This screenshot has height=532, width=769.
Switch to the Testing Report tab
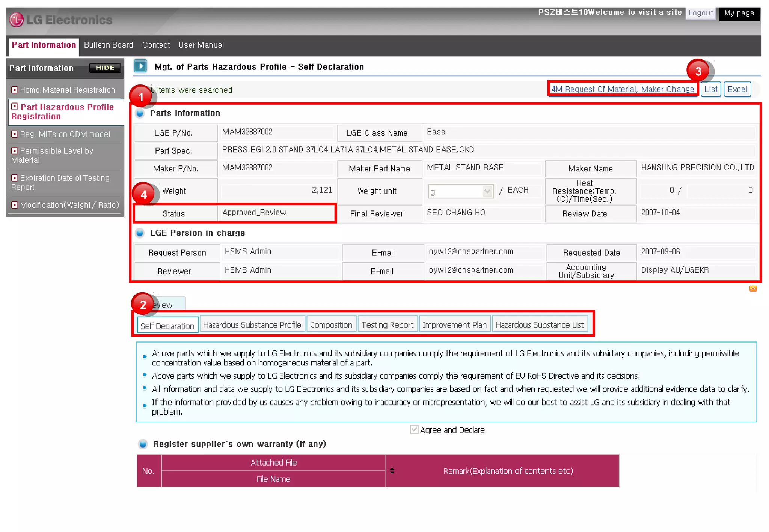pos(387,325)
